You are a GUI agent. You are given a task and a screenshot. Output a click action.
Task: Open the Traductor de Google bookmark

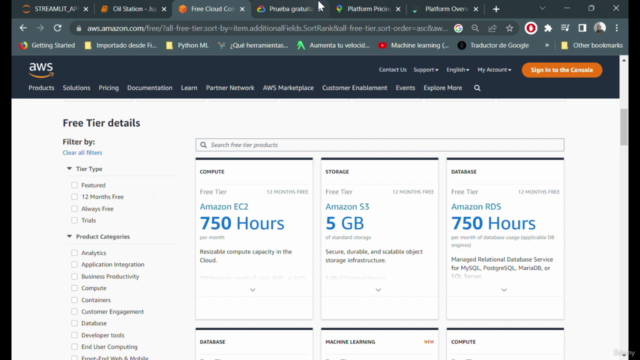(493, 45)
